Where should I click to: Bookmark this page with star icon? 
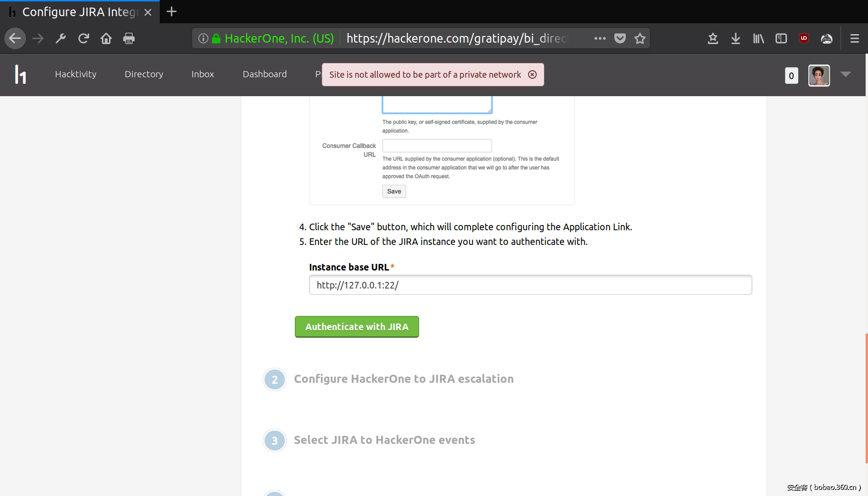[x=640, y=38]
